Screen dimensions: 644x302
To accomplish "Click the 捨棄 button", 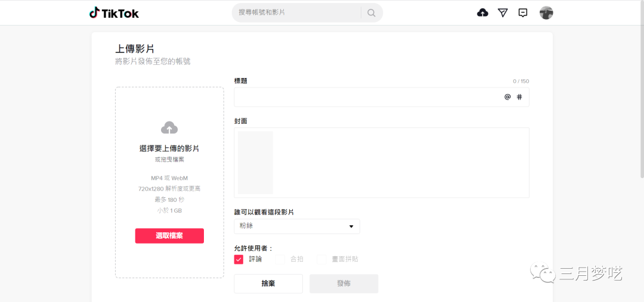I will (268, 284).
